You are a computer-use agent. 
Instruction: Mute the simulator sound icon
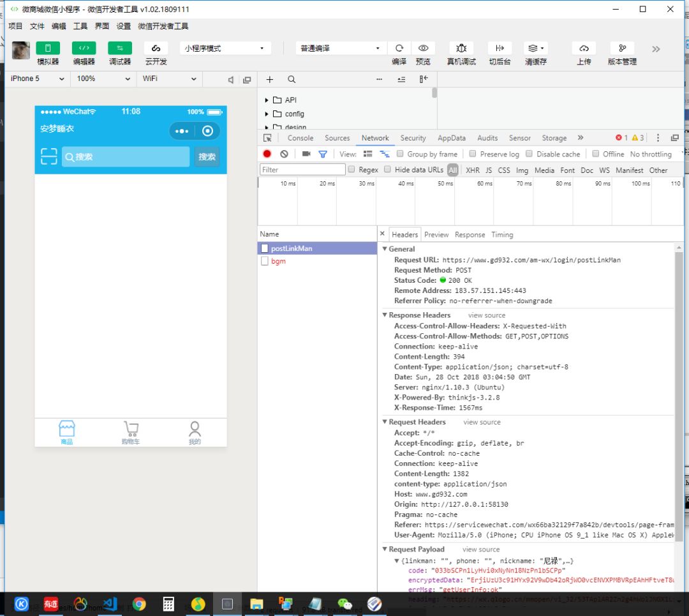231,80
